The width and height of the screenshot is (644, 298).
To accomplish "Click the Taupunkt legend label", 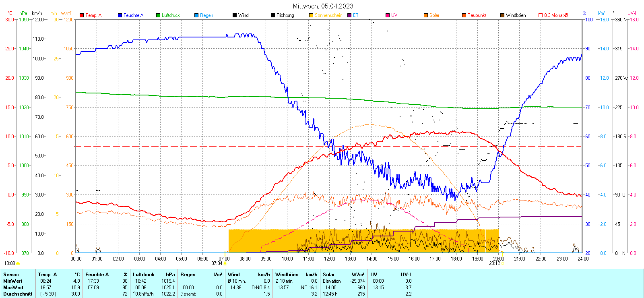I will click(x=477, y=15).
